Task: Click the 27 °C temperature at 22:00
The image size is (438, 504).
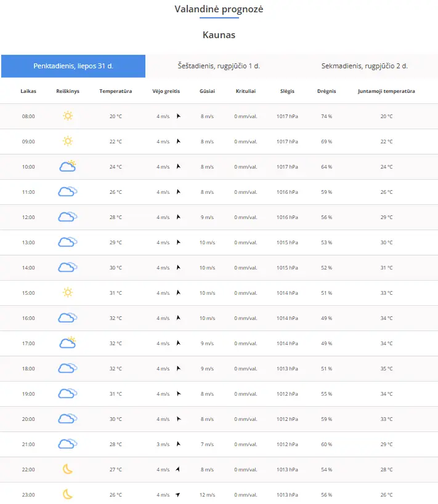Action: point(116,470)
